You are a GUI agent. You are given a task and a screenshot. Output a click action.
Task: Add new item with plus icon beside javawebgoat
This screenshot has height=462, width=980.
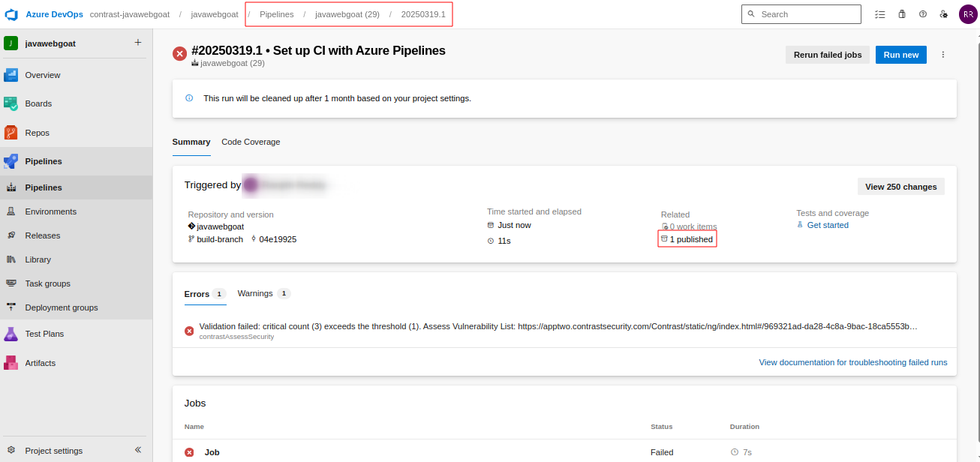[137, 43]
